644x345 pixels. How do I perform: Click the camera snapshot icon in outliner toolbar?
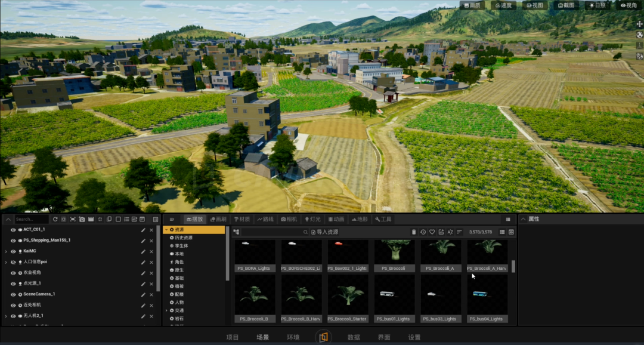(82, 219)
